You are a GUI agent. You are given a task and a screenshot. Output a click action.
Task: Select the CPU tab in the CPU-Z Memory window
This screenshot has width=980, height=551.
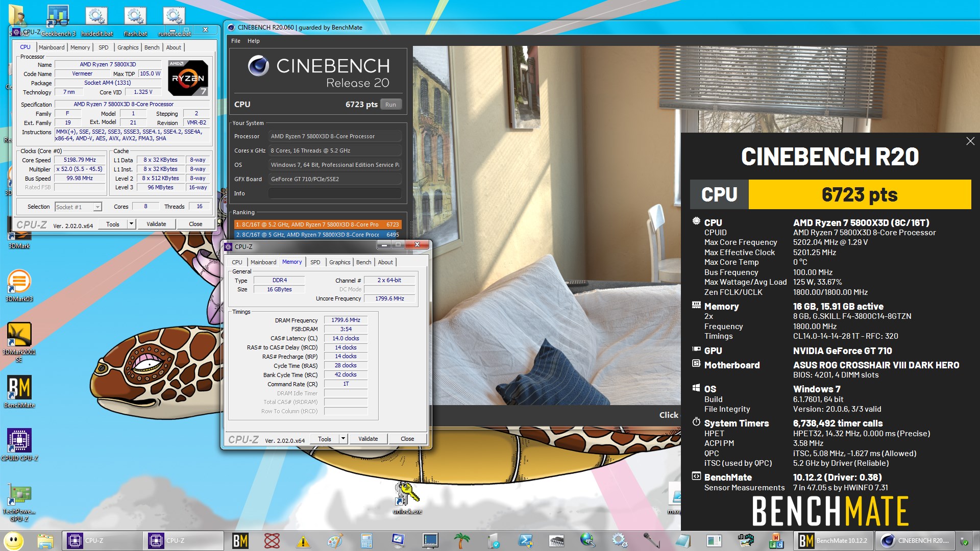point(237,262)
